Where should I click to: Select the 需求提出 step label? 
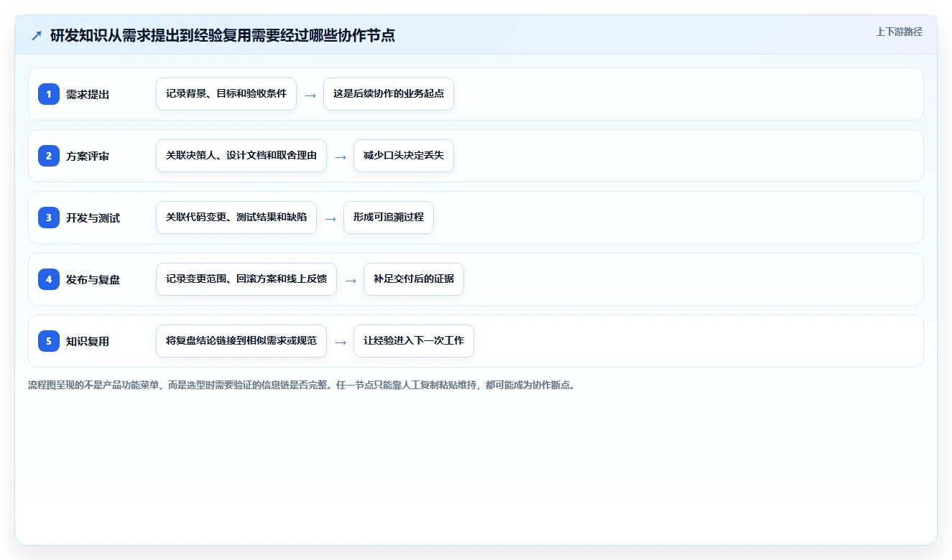coord(88,94)
